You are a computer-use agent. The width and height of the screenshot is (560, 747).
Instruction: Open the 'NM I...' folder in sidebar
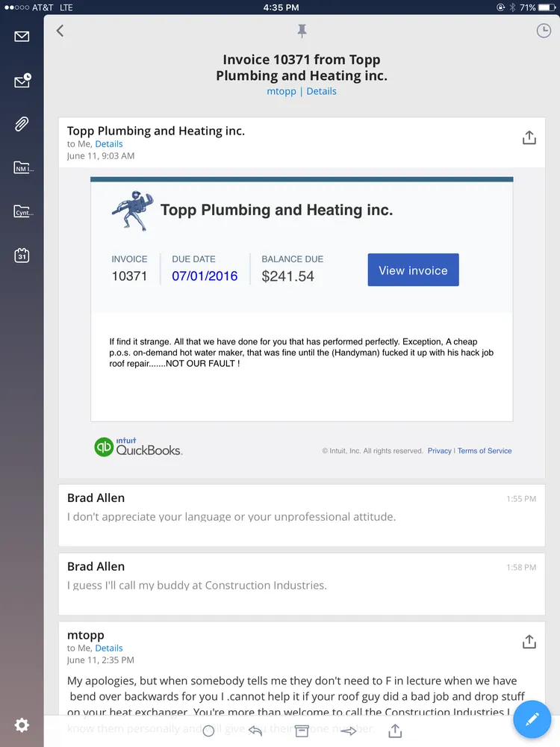point(21,168)
